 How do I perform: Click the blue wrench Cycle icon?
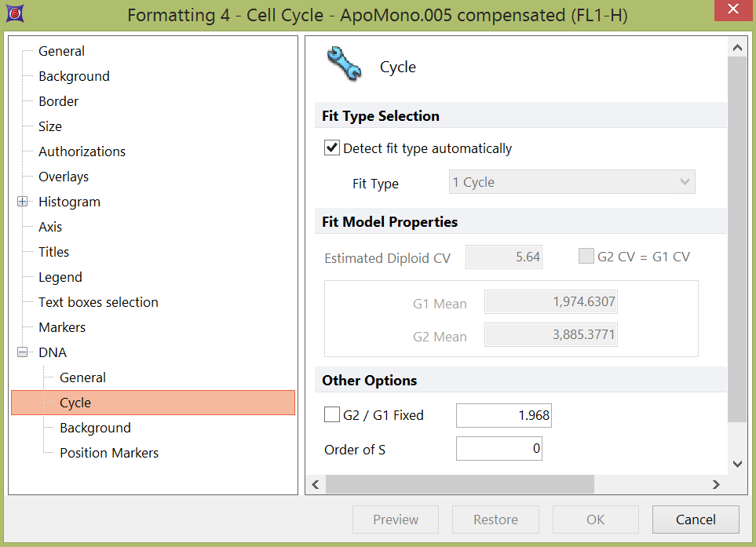coord(344,65)
